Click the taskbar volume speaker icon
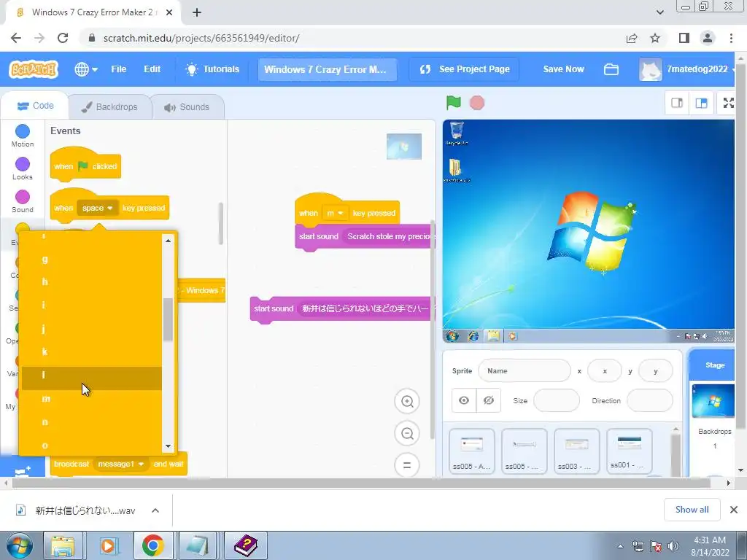The height and width of the screenshot is (560, 747). [x=673, y=546]
